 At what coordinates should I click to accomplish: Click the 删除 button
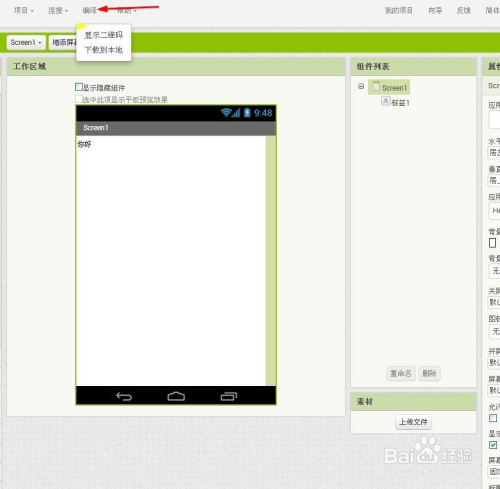(x=429, y=373)
